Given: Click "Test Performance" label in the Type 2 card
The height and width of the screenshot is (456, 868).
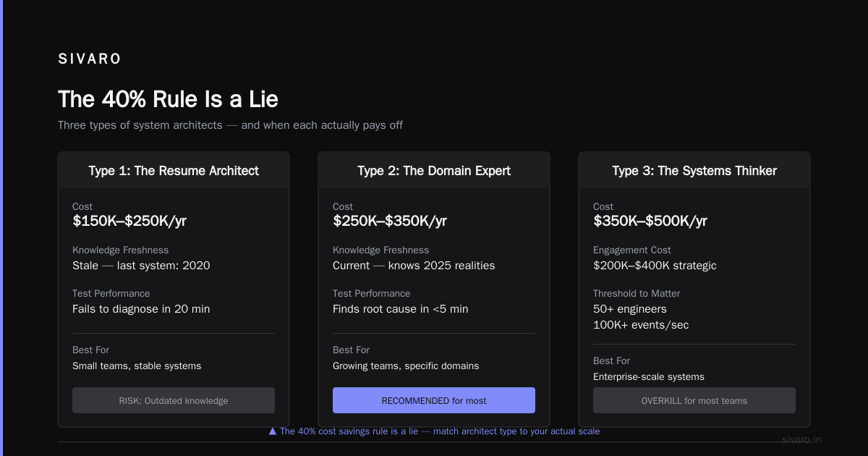Looking at the screenshot, I should (372, 293).
